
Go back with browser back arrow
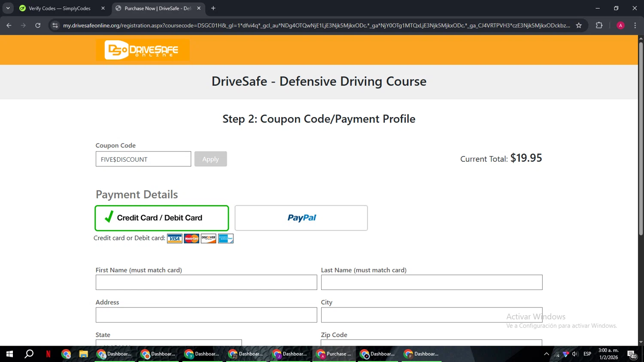tap(9, 25)
